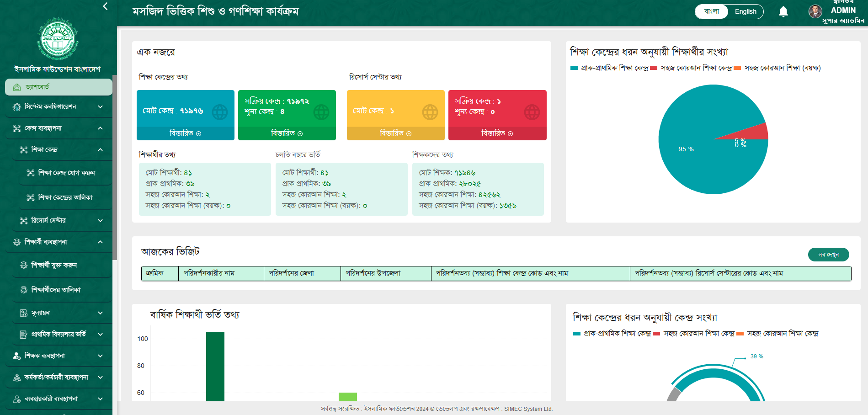
Task: Click the ড্যাশবোর্ড home icon
Action: [17, 87]
